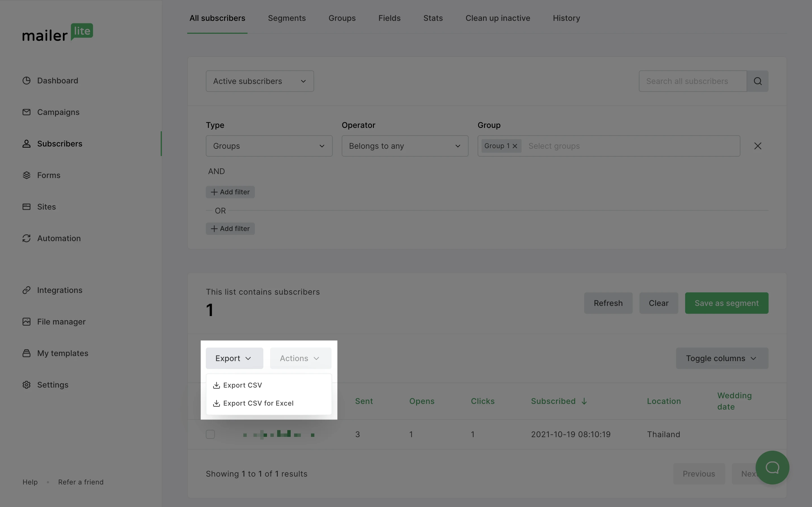Expand the Belongs to any operator dropdown
Screen dimensions: 812x507
pos(405,146)
